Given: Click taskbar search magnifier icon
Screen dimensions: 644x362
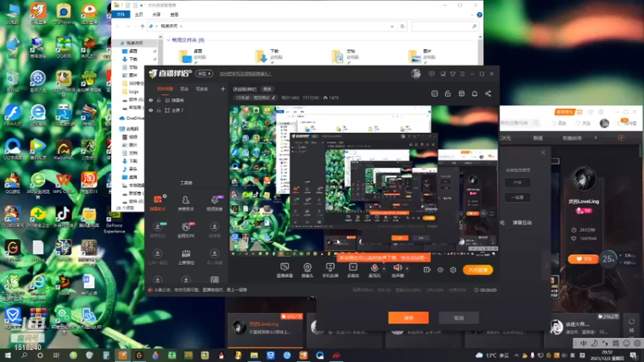Looking at the screenshot, I should tap(24, 356).
